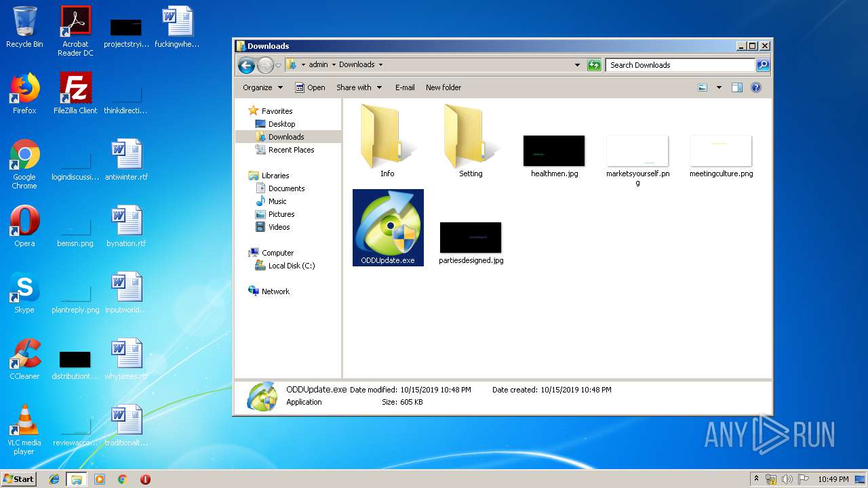
Task: Click the Search Downloads input field
Action: [680, 65]
